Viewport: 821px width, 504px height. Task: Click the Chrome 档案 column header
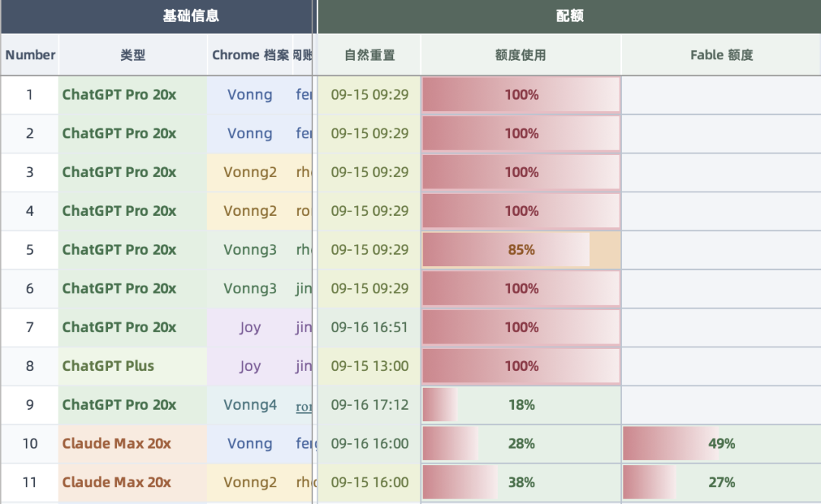[x=250, y=55]
